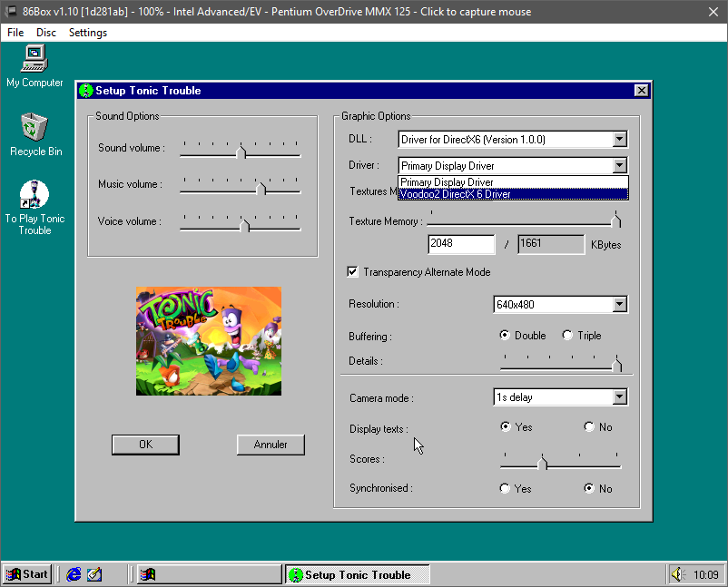The width and height of the screenshot is (728, 587).
Task: Click the speaker icon in the system tray
Action: pyautogui.click(x=676, y=573)
